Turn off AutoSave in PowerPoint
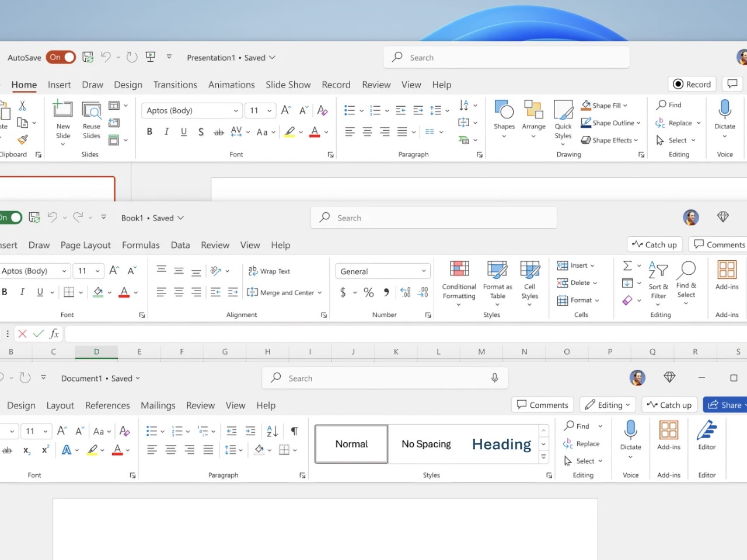The height and width of the screenshot is (560, 747). (61, 57)
